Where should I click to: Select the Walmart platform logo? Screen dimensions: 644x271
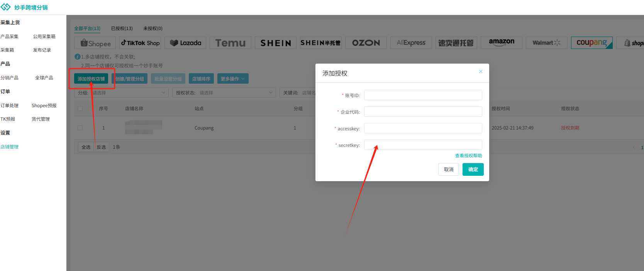[x=547, y=43]
